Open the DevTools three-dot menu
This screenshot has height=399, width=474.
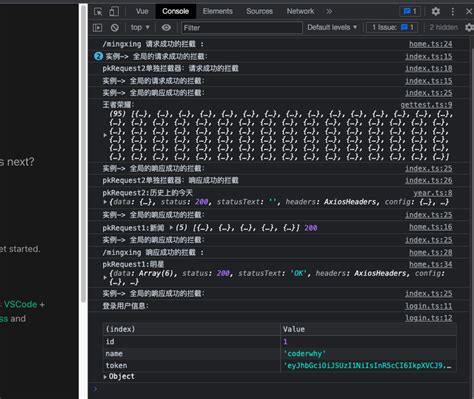click(453, 12)
